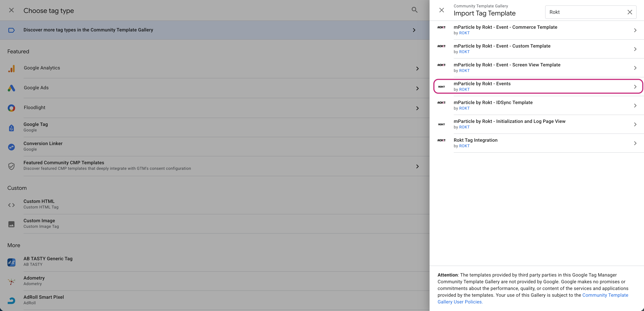Expand the mParticle by Rokt - Events template
Image resolution: width=644 pixels, height=311 pixels.
tap(635, 87)
